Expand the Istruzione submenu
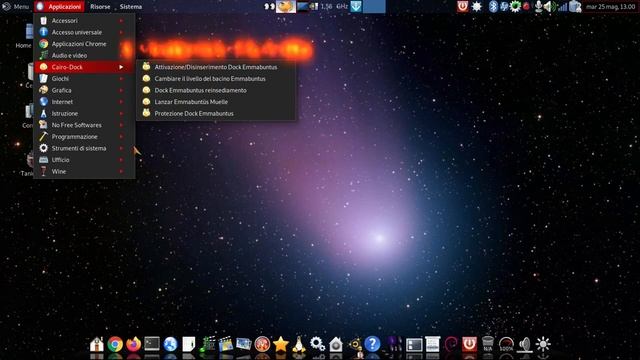This screenshot has width=640, height=360. click(84, 113)
